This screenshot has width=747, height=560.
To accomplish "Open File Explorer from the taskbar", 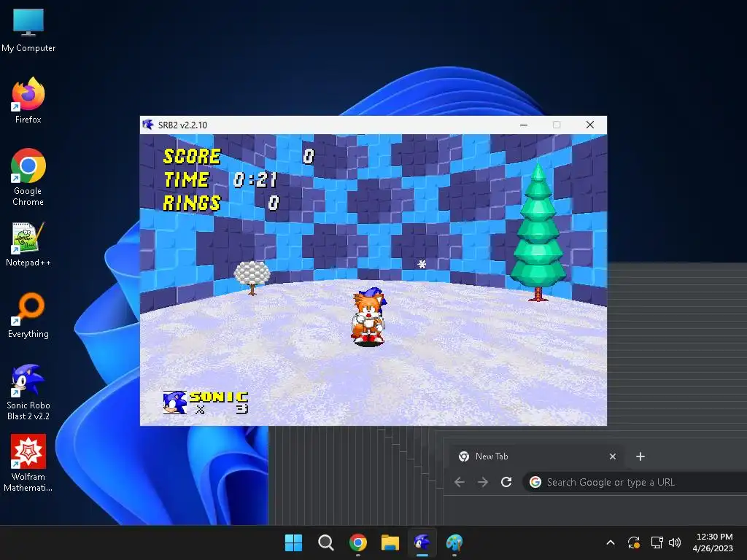I will coord(390,542).
